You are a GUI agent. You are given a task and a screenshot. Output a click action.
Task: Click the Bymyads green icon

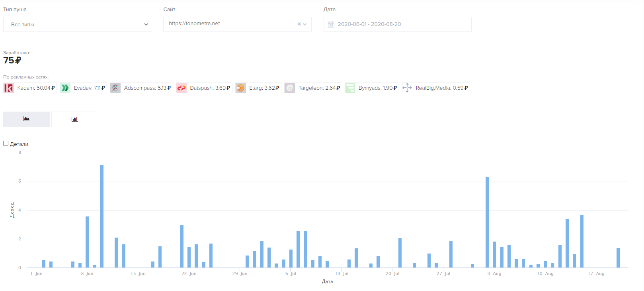coord(350,88)
